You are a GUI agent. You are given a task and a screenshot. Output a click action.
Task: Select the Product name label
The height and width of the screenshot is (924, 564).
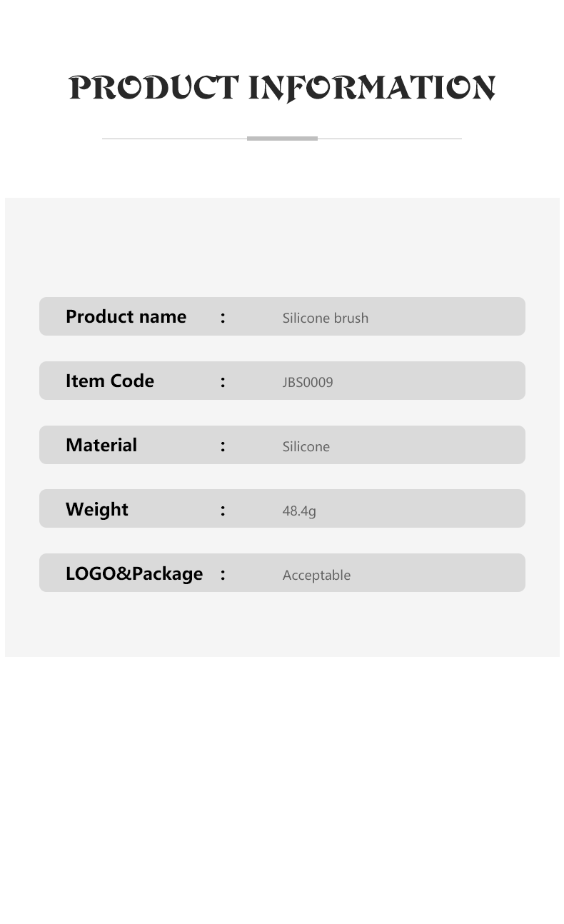126,316
